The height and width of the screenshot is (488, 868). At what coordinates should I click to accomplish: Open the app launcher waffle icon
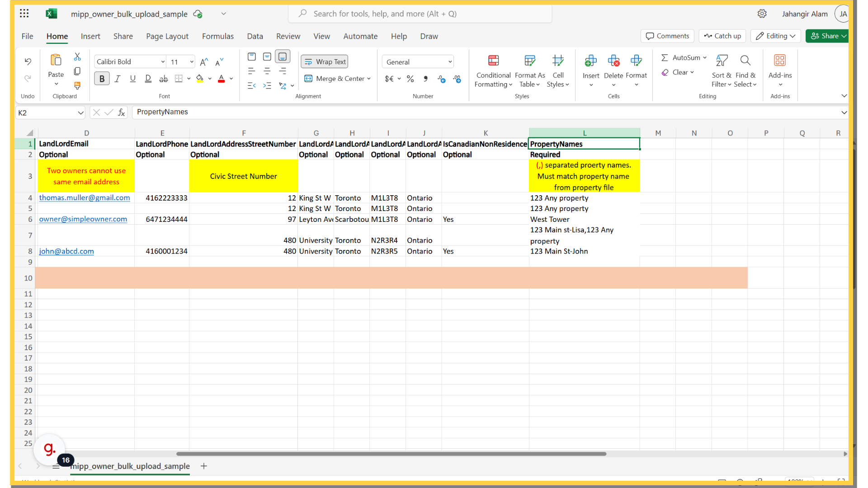(24, 14)
